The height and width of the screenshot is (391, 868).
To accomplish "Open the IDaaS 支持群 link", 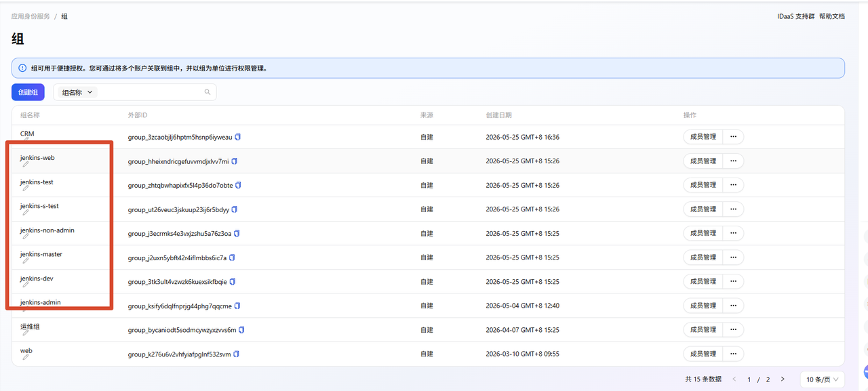I will pos(795,16).
